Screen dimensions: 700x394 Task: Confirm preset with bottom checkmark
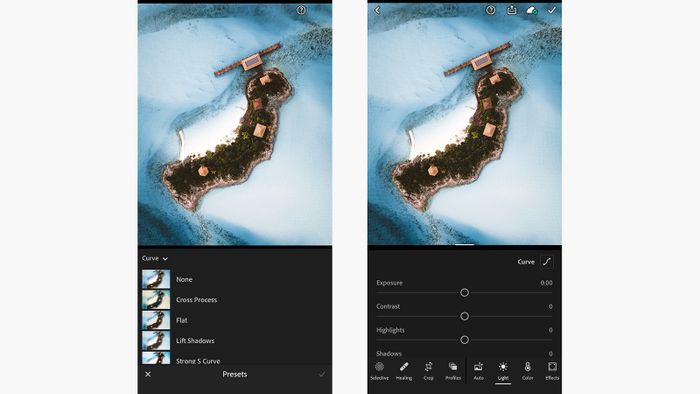click(322, 374)
